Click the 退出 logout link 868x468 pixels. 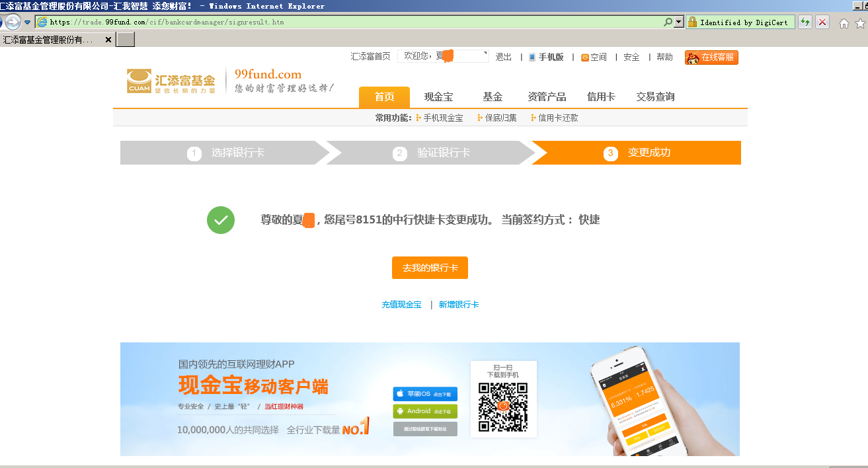[504, 58]
